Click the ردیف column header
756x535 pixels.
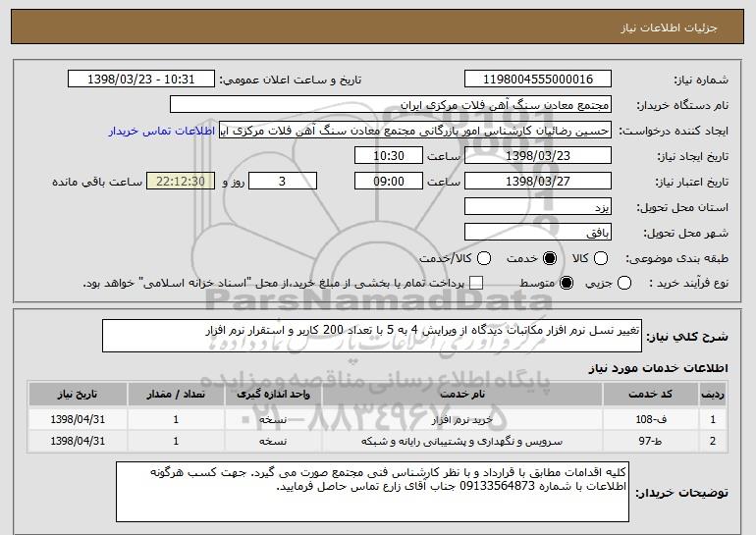713,395
